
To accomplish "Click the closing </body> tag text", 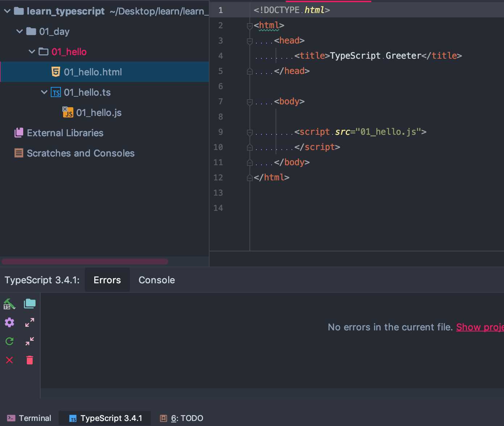I will coord(292,162).
